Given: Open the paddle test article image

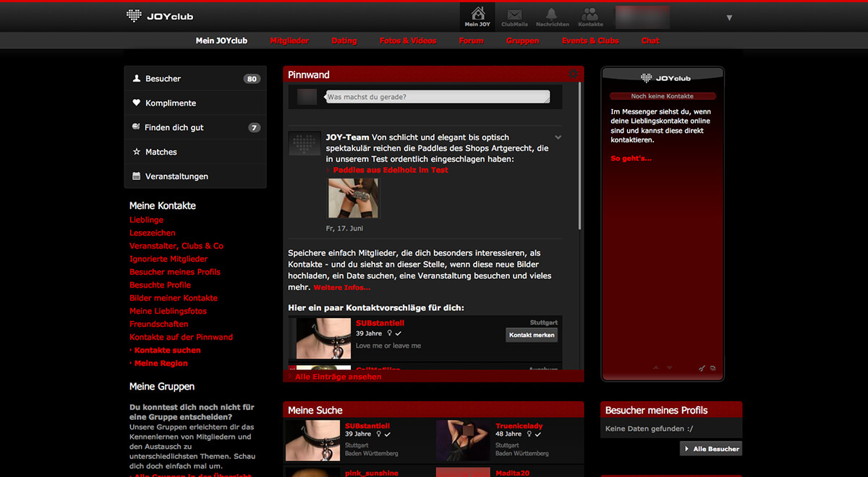Looking at the screenshot, I should [353, 198].
